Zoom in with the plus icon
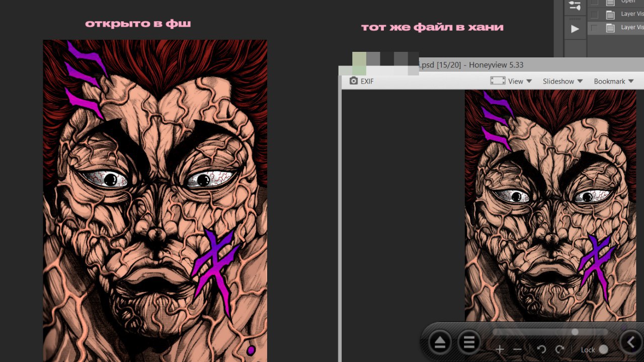Viewport: 644px width, 362px height. (x=500, y=349)
